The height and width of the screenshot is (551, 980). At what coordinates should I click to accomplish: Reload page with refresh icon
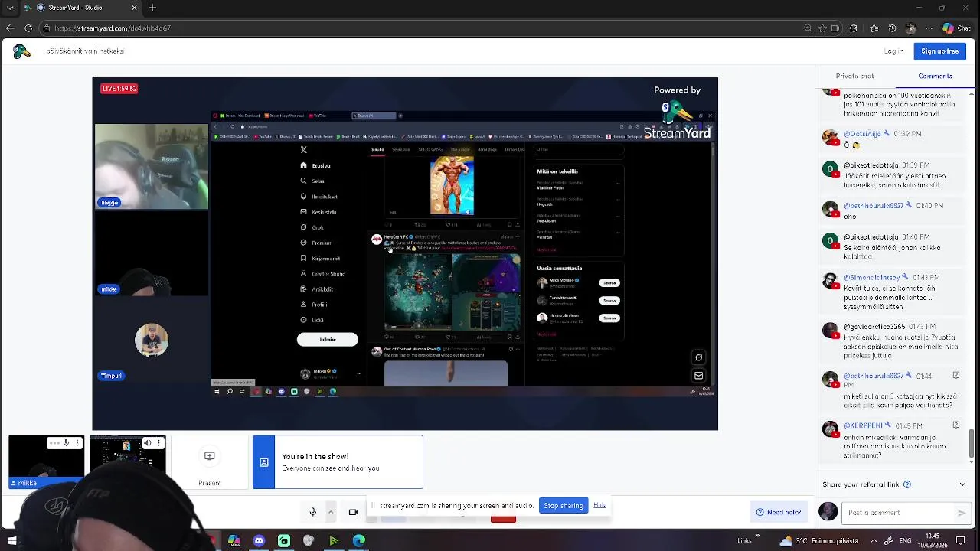28,28
